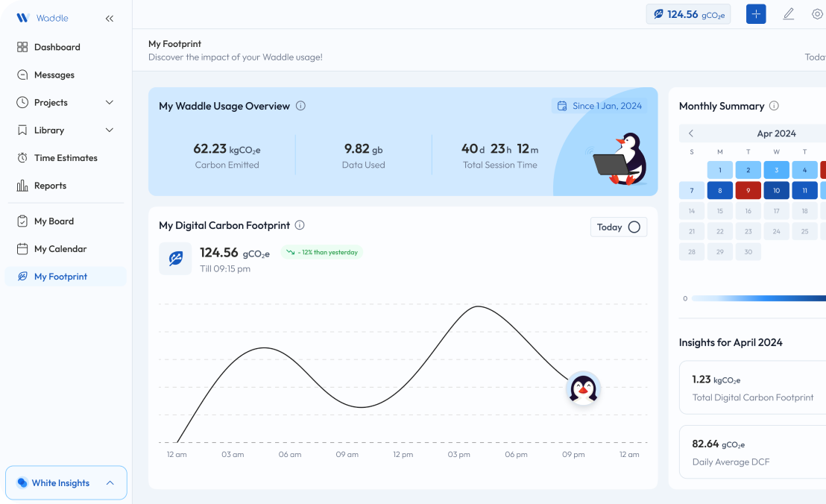
Task: Collapse the sidebar with double chevron icon
Action: coord(110,19)
